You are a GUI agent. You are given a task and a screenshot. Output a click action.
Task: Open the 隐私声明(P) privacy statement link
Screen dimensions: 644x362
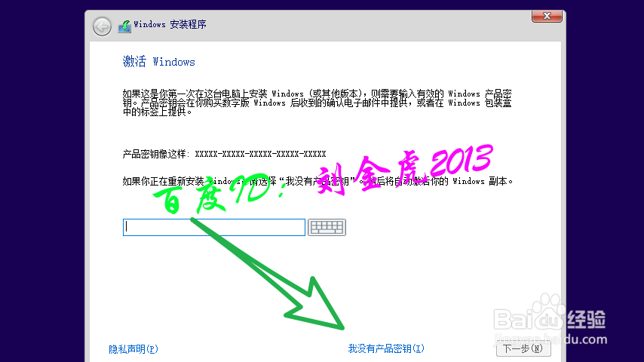tap(133, 349)
